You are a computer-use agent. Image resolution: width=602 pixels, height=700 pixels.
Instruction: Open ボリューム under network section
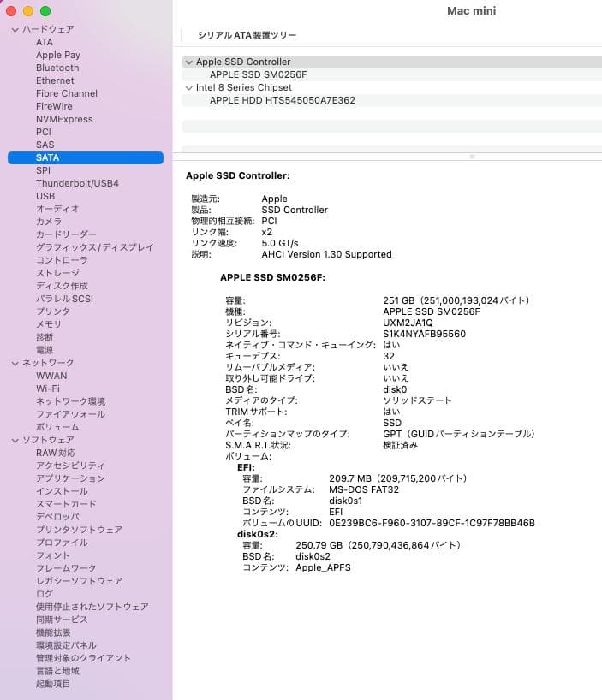57,428
